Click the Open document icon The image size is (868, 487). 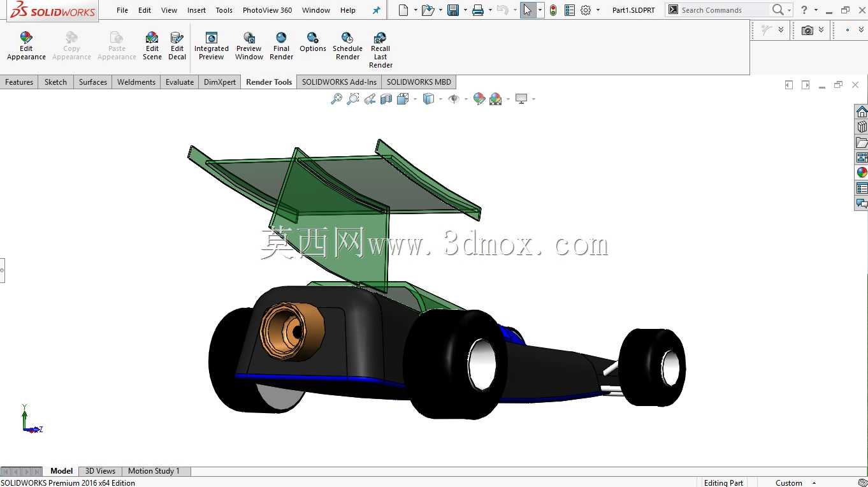[x=428, y=10]
